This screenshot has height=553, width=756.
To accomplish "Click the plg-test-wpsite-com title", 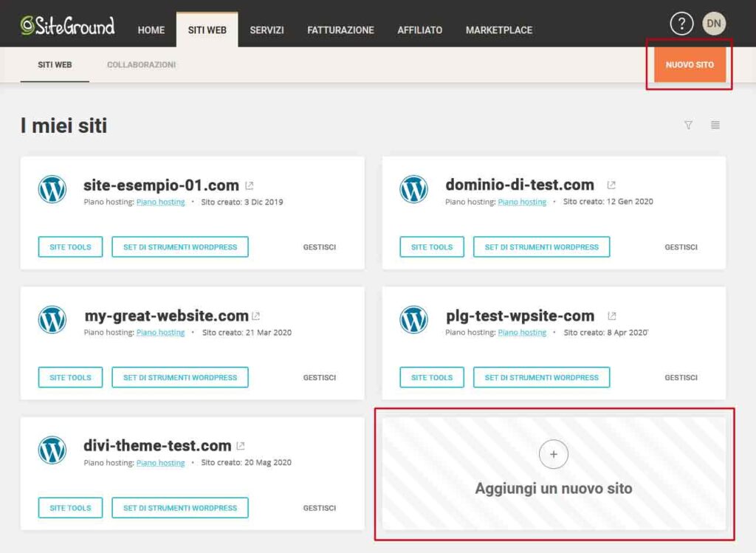I will coord(520,316).
